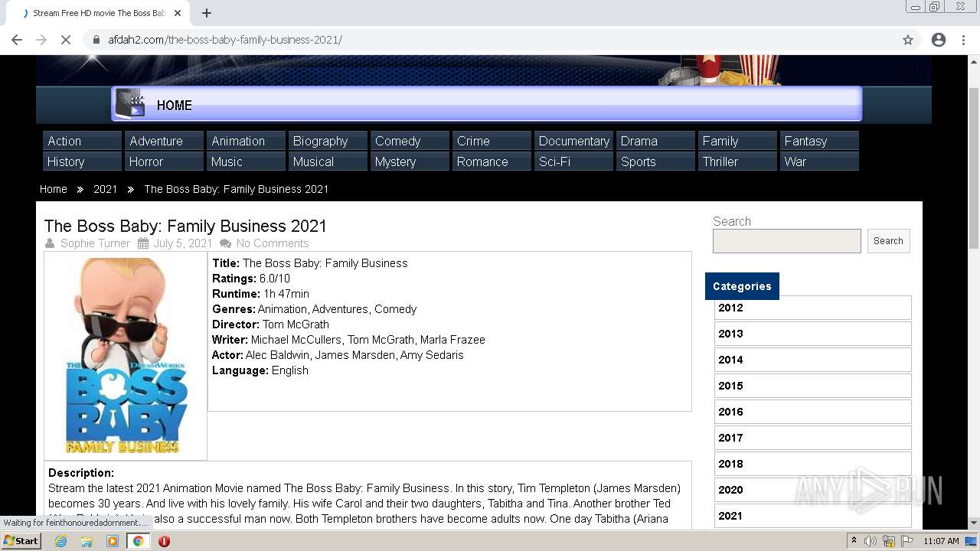
Task: Open the Horror genre
Action: click(164, 161)
